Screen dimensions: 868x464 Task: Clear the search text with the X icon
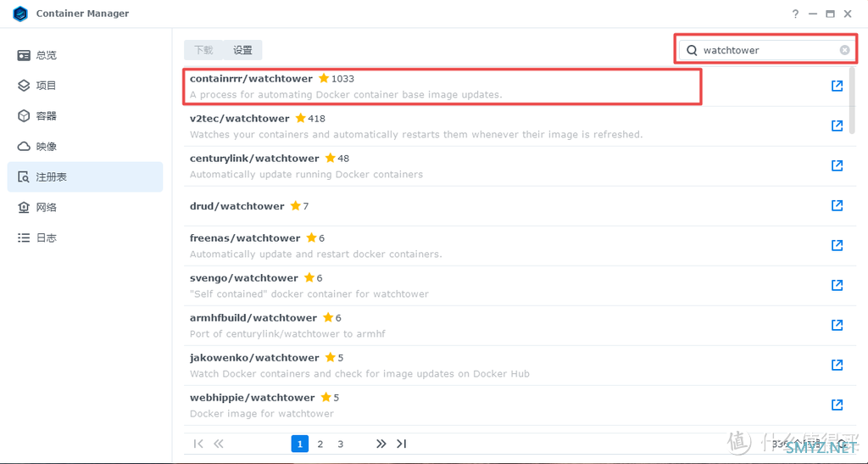pos(845,50)
